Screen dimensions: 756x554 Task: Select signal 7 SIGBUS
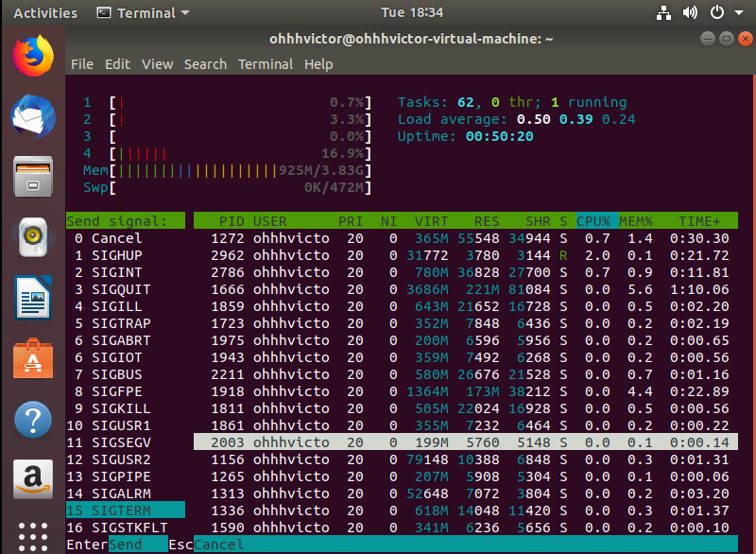coord(126,374)
